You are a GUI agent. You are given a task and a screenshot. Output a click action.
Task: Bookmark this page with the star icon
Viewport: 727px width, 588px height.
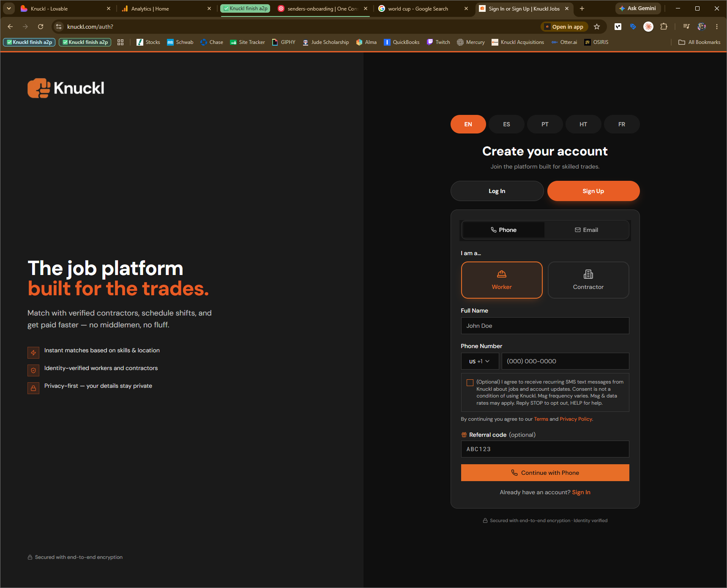pyautogui.click(x=597, y=27)
